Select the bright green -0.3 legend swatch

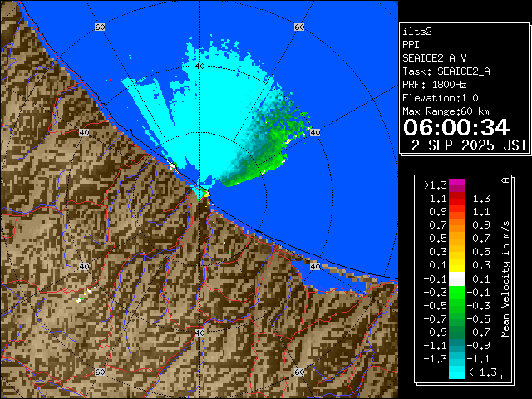tap(456, 292)
